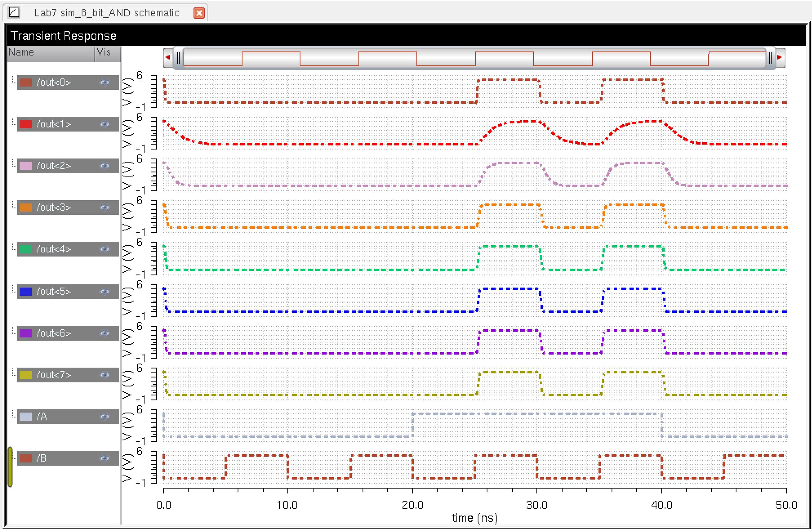
Task: Expand the tree node beside /out<6>
Action: (x=14, y=330)
